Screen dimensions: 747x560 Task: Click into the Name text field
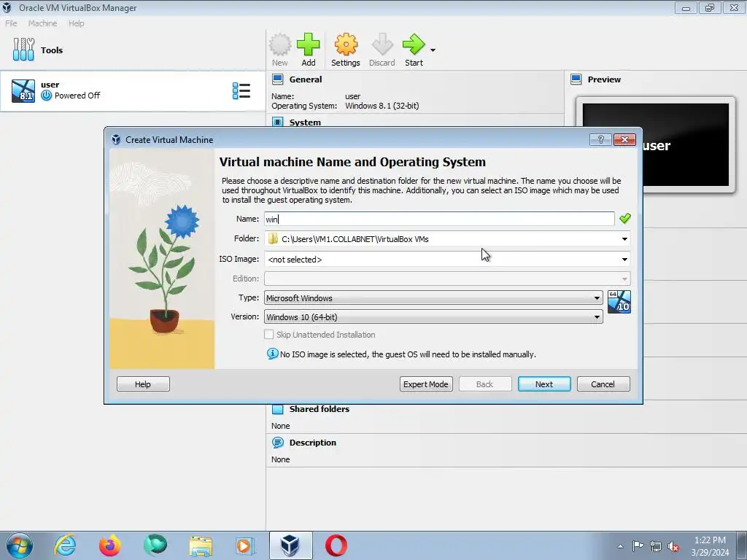pos(439,219)
